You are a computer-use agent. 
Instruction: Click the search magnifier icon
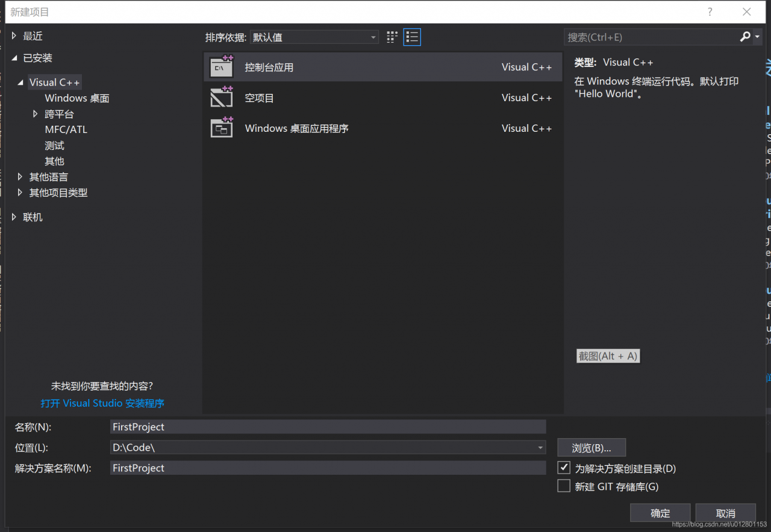746,37
